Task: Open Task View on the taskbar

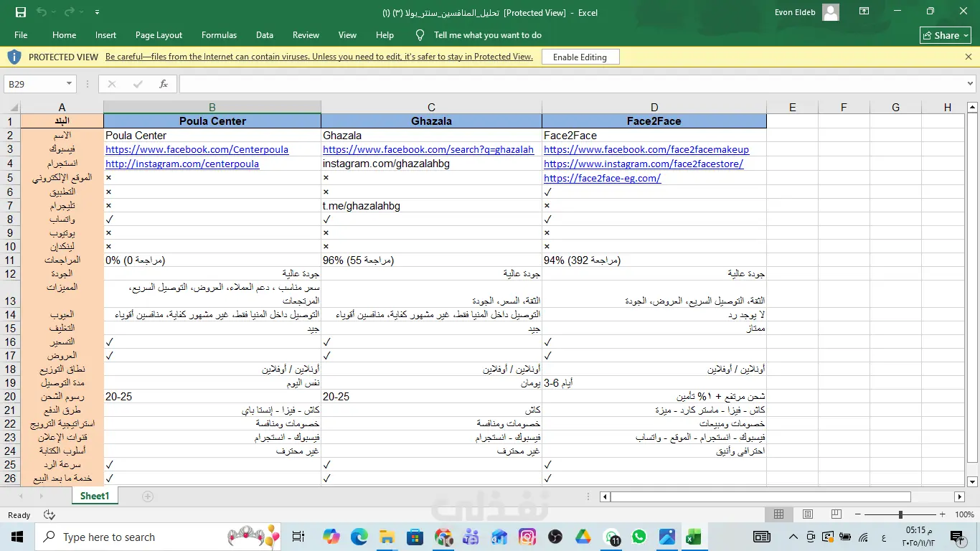Action: tap(299, 537)
